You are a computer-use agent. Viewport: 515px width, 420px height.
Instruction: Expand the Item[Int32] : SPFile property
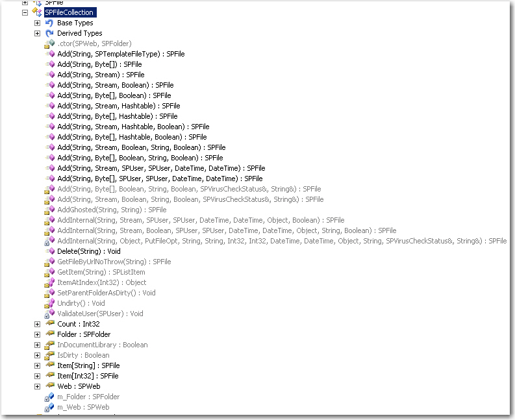pyautogui.click(x=37, y=376)
